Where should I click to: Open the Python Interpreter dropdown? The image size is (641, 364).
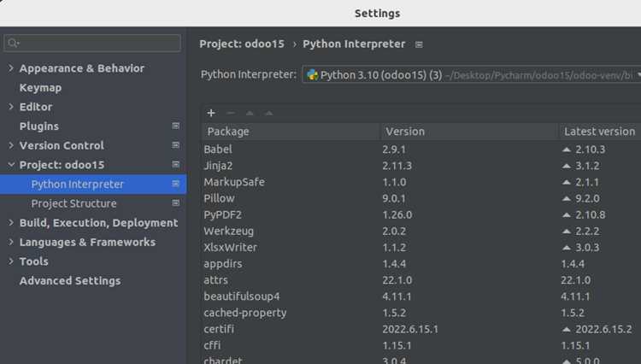pyautogui.click(x=471, y=74)
